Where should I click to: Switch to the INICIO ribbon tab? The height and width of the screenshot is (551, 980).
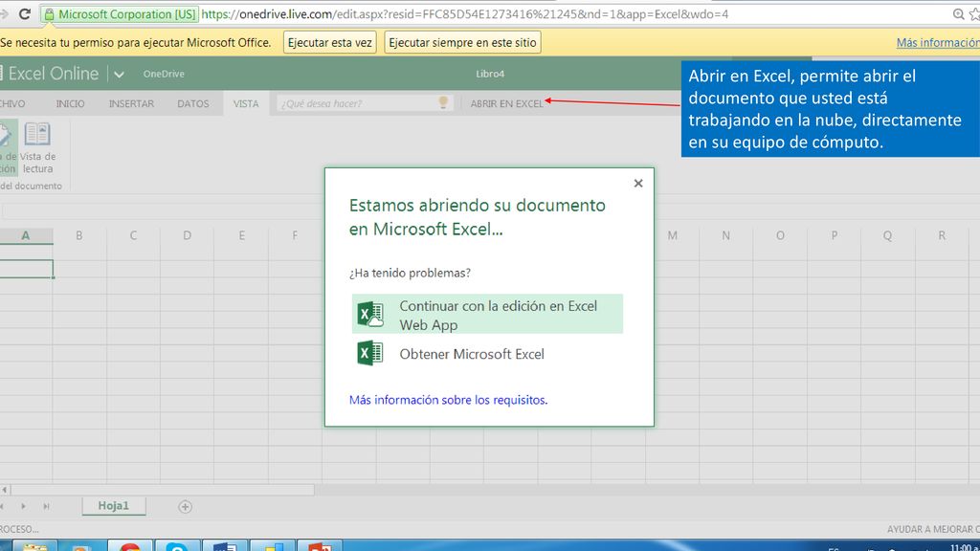click(70, 103)
